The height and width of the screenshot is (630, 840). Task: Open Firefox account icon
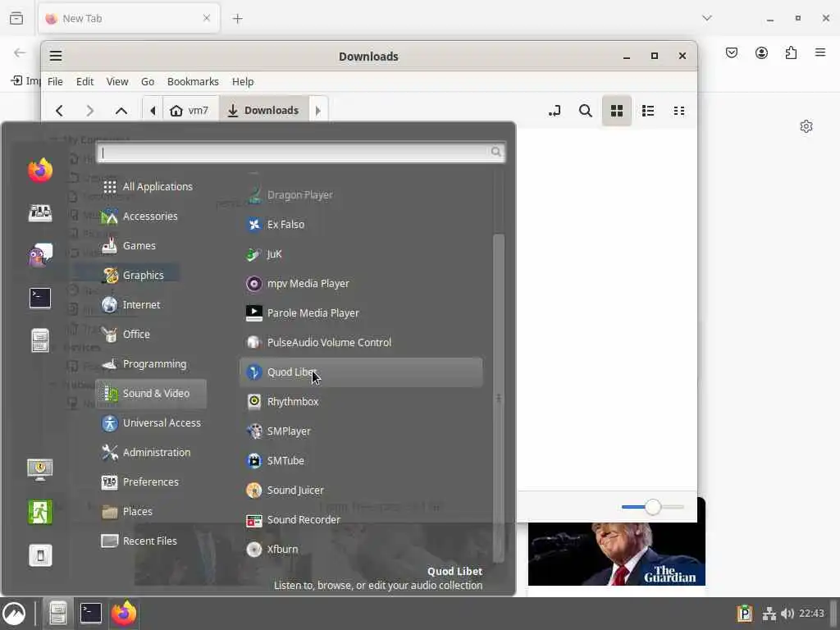(761, 52)
